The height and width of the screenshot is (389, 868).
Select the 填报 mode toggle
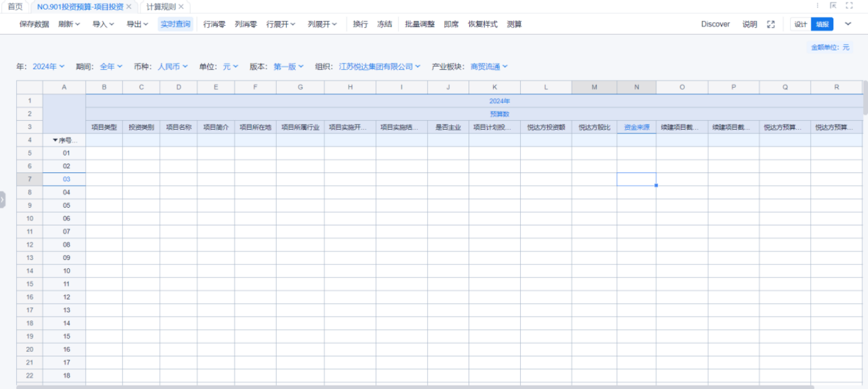[821, 25]
